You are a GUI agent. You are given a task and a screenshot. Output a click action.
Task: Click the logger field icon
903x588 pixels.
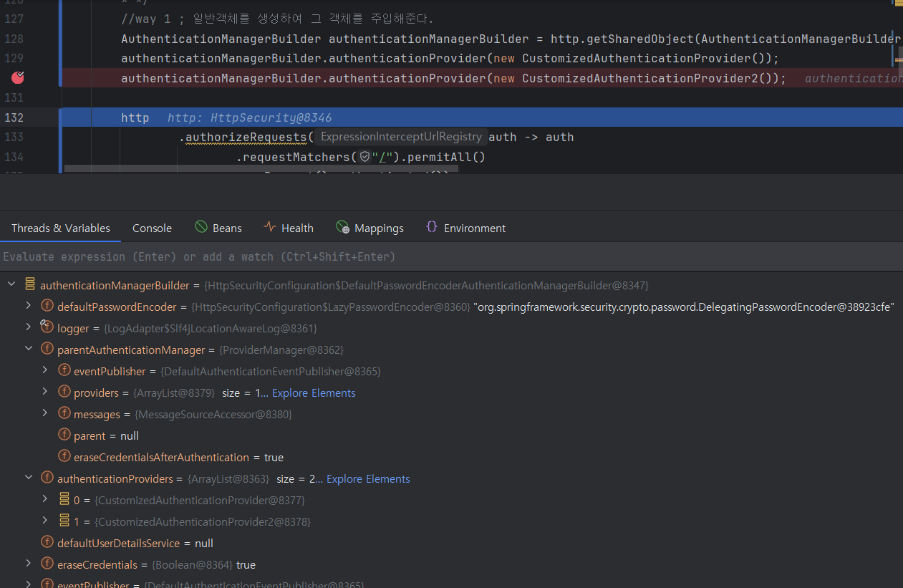tap(47, 328)
